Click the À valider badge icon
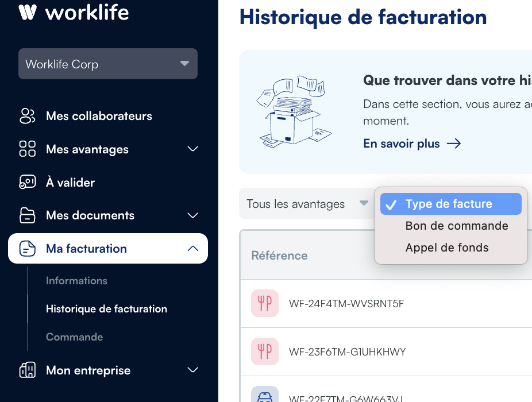Screen dimensions: 532x402 [27, 182]
